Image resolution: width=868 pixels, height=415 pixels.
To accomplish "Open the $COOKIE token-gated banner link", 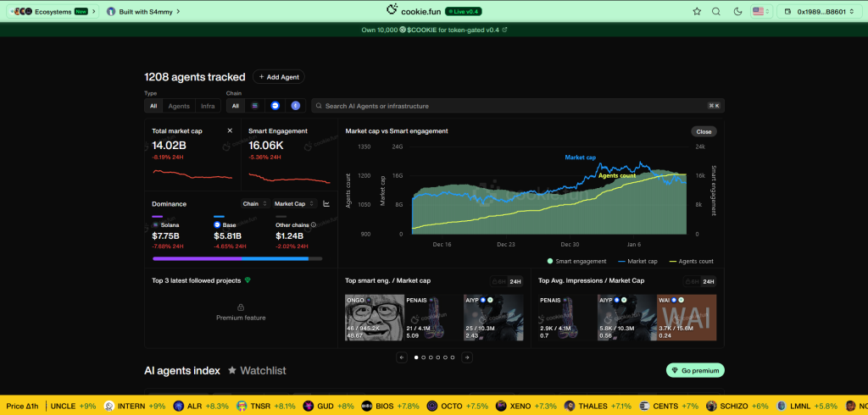I will pyautogui.click(x=434, y=30).
